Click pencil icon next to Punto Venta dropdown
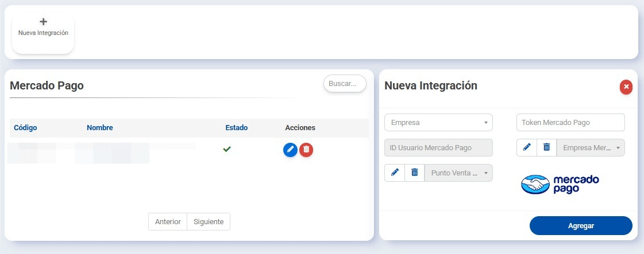 (395, 173)
